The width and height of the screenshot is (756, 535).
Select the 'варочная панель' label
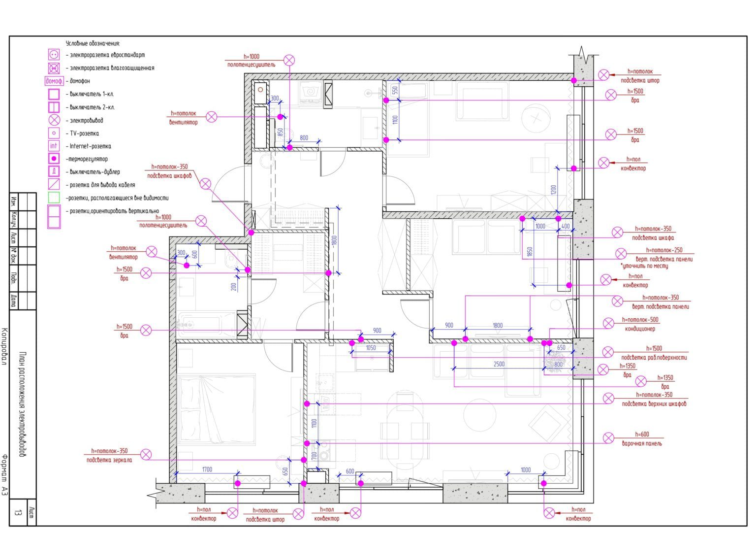642,443
